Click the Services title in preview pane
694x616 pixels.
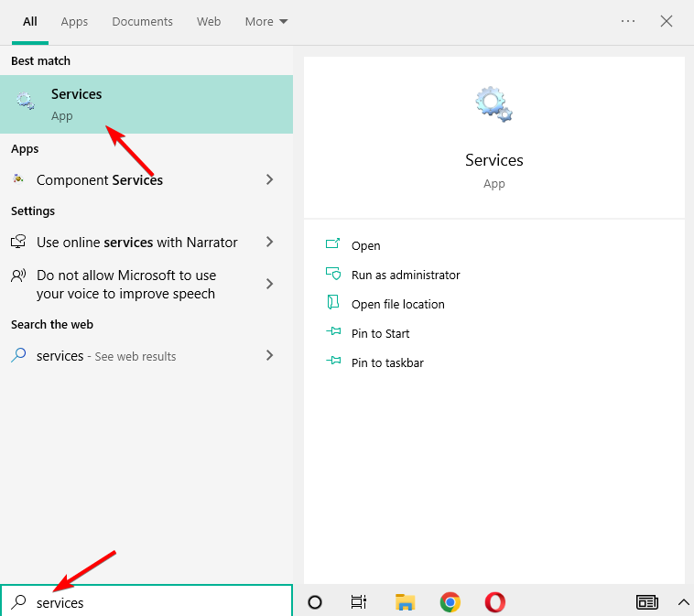[493, 160]
